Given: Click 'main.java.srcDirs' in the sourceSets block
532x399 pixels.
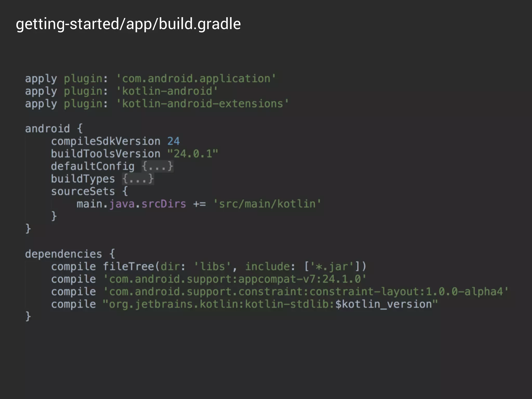Looking at the screenshot, I should click(x=131, y=204).
